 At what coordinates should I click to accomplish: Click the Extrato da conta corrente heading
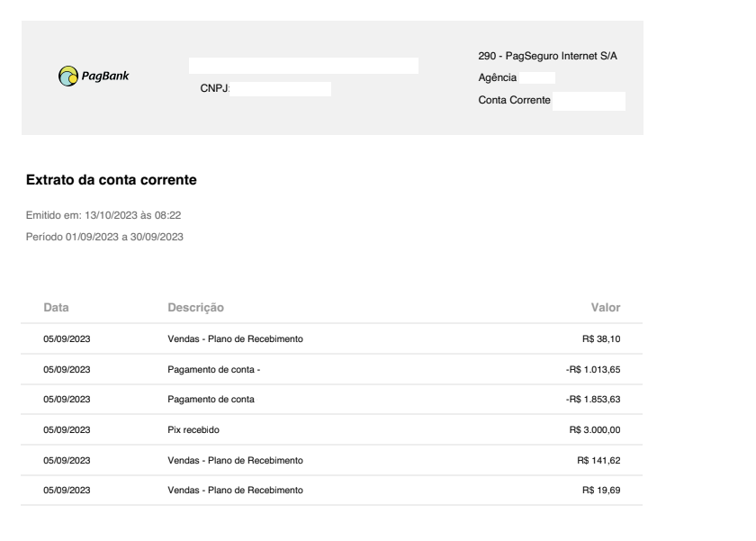pyautogui.click(x=112, y=180)
